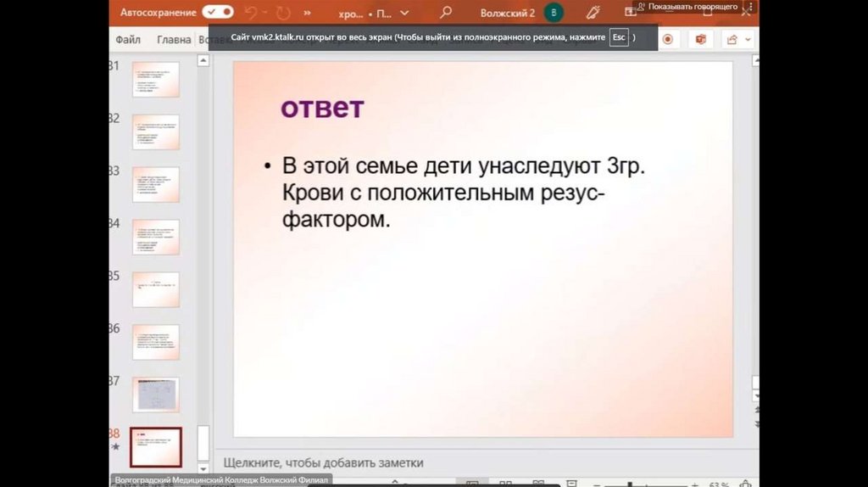This screenshot has height=487, width=868.
Task: Open the Файл menu
Action: click(x=128, y=39)
